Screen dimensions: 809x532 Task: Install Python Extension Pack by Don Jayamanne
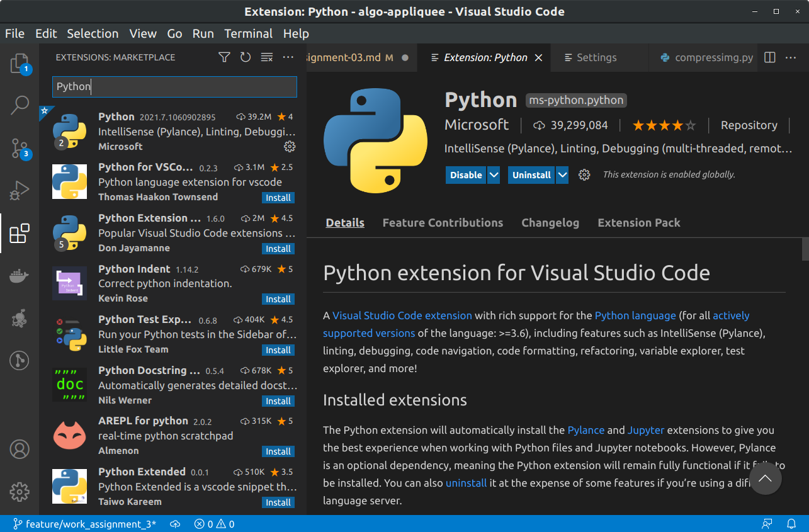(278, 249)
